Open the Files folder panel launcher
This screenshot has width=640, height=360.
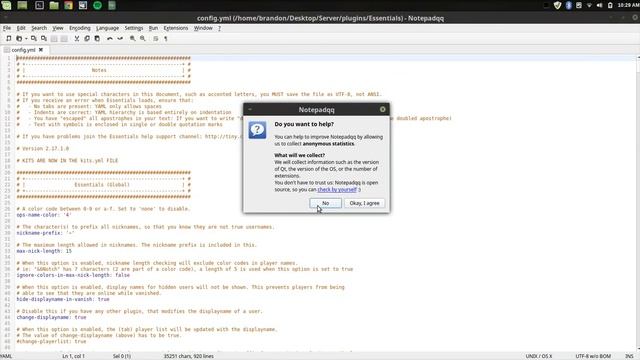(54, 5)
